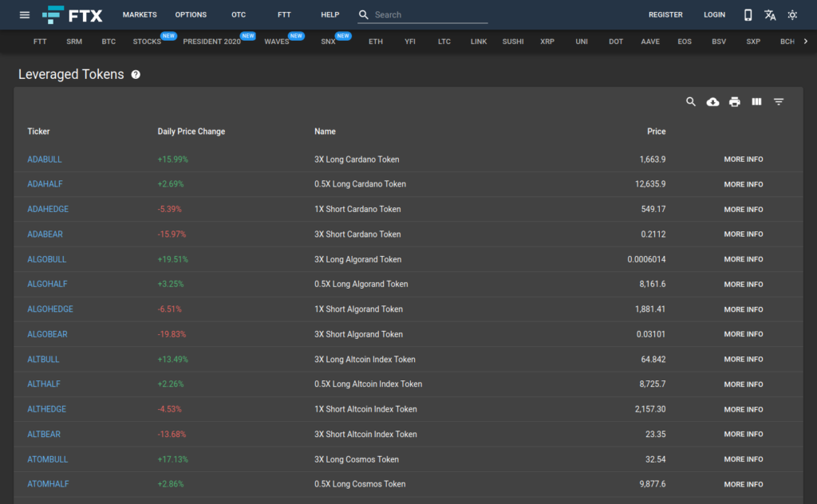Image resolution: width=817 pixels, height=504 pixels.
Task: Sort by the Name column header
Action: 326,132
